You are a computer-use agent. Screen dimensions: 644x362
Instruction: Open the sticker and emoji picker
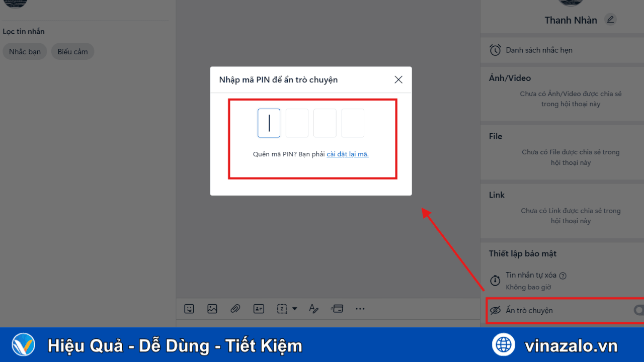pos(189,309)
